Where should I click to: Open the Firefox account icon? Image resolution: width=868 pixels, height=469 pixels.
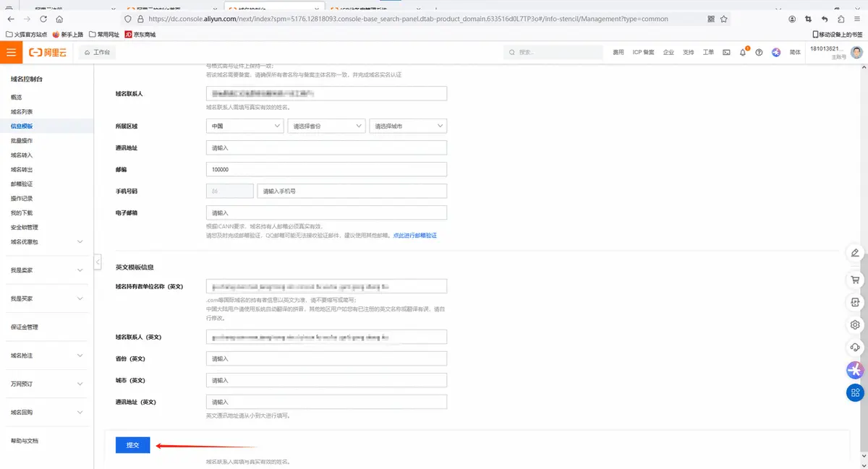tap(793, 19)
